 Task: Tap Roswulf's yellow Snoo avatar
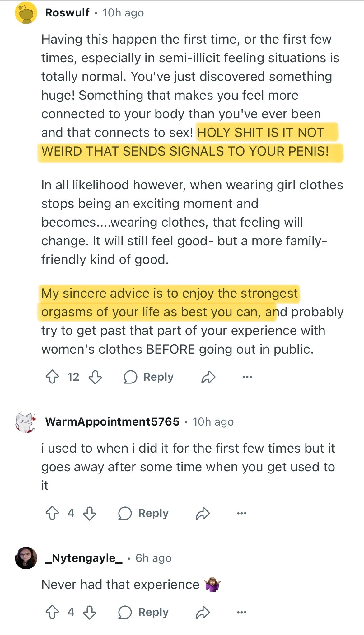pos(26,13)
